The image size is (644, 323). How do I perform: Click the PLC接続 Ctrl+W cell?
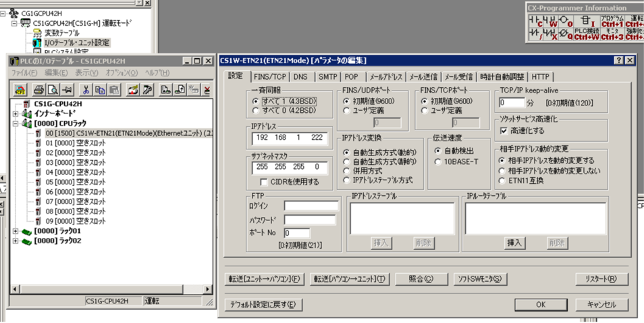coord(587,34)
